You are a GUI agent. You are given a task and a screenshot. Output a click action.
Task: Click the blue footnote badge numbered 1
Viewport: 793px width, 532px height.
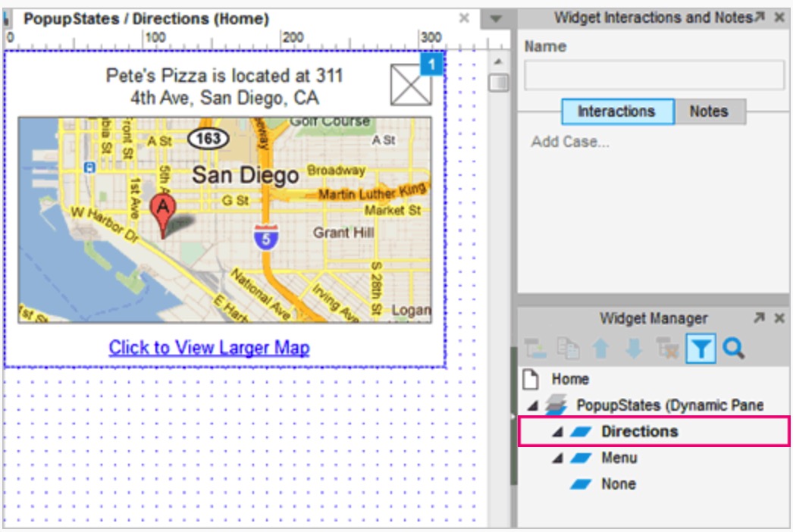(x=431, y=64)
